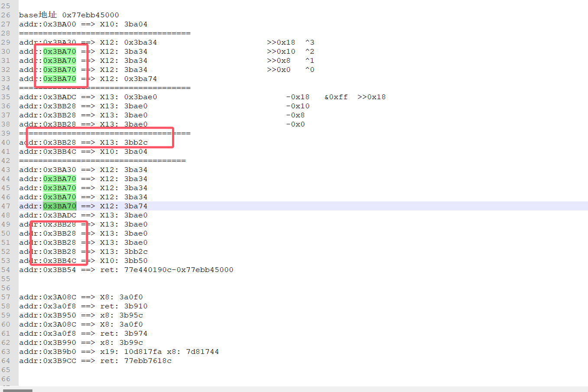Click addr:0x3A08C on line 60
The image size is (588, 392).
(48, 324)
